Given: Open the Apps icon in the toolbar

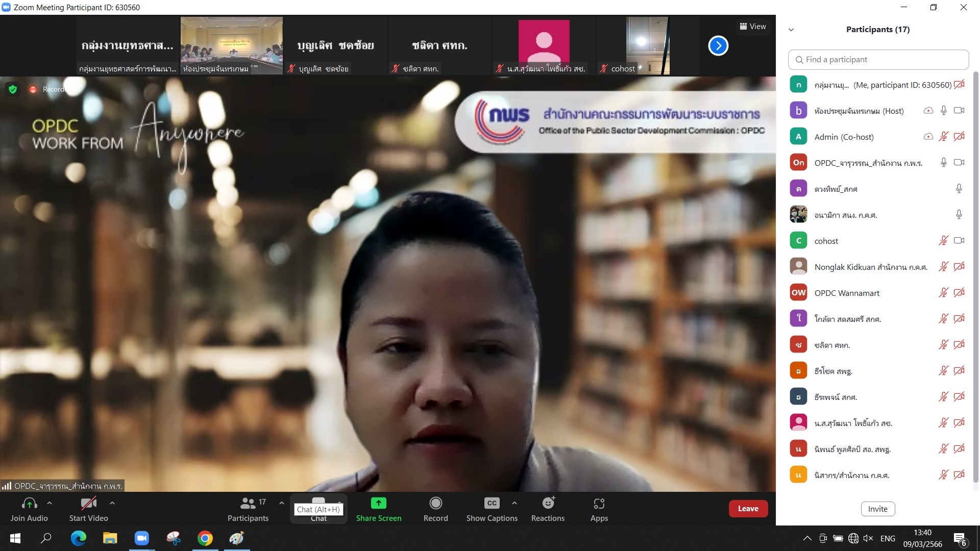Looking at the screenshot, I should click(x=599, y=504).
